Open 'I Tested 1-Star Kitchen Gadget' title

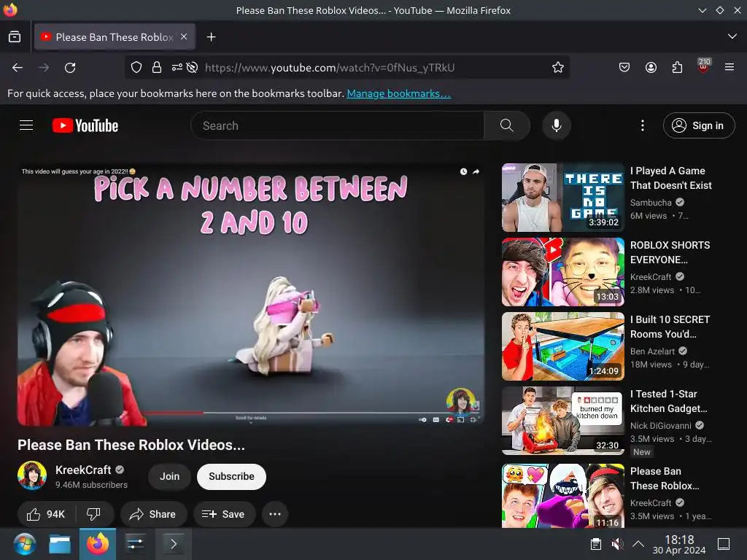[x=668, y=401]
